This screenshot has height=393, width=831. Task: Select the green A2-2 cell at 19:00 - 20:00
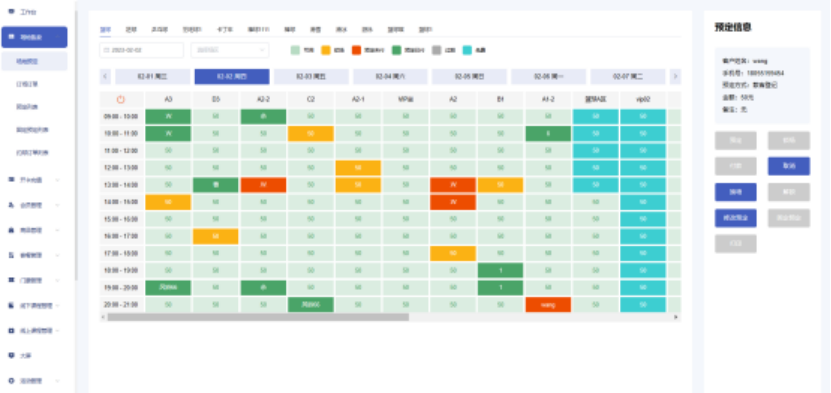coord(263,288)
